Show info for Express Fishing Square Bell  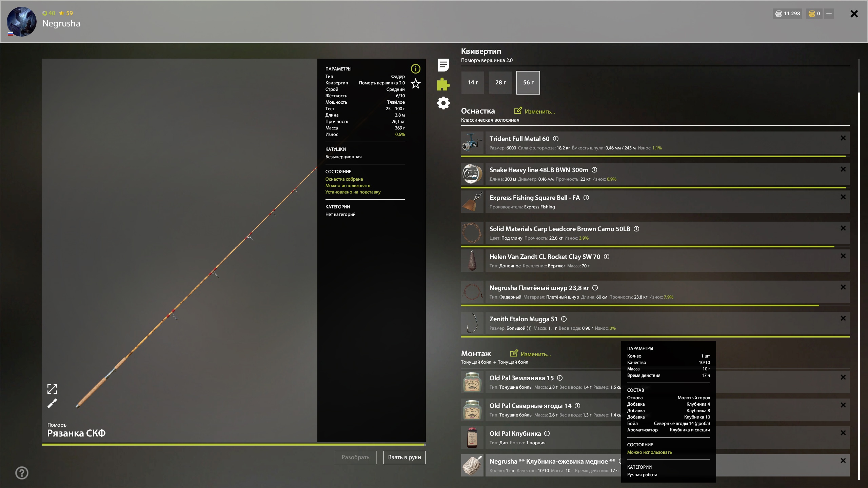click(586, 198)
